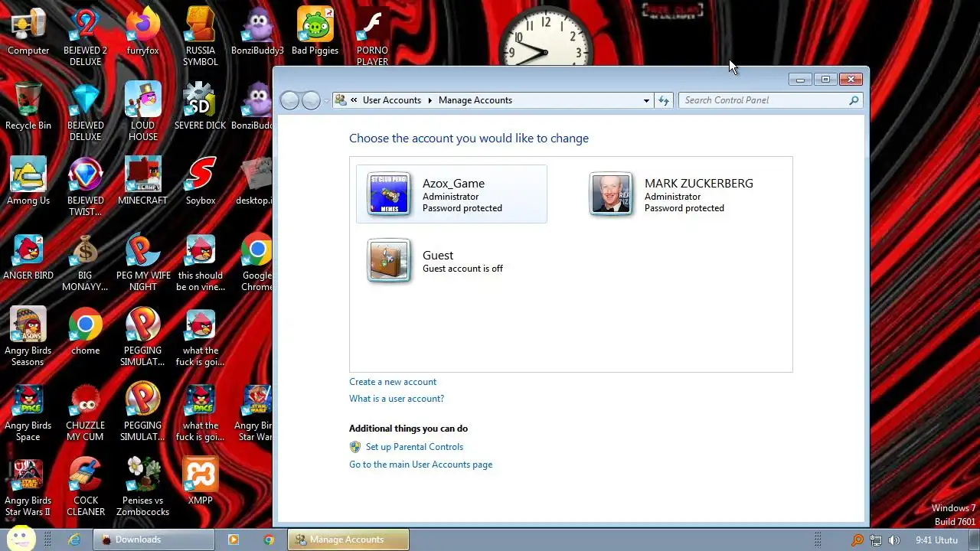The width and height of the screenshot is (980, 551).
Task: Open recent pages dropdown beside Forward button
Action: [x=326, y=100]
